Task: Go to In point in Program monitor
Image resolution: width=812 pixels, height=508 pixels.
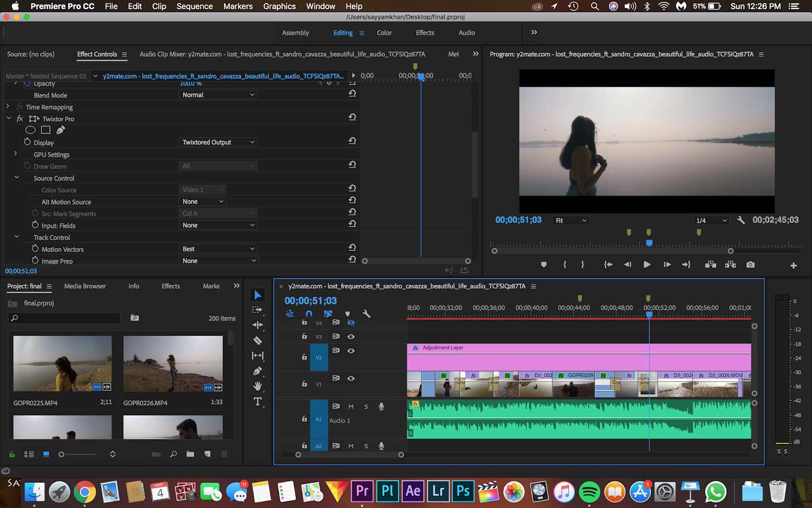Action: pos(607,265)
